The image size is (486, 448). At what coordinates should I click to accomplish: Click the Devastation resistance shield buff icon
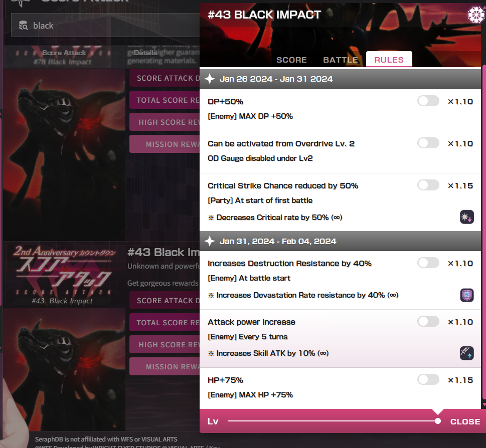[466, 295]
